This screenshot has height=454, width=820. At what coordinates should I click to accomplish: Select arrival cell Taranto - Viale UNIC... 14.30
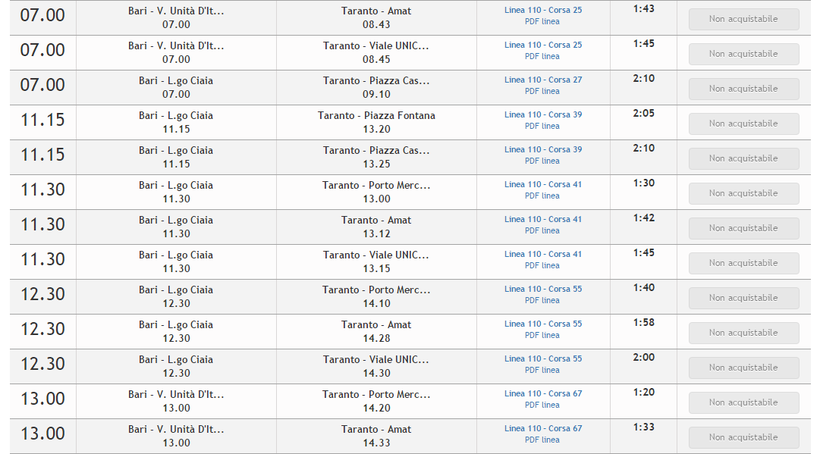point(377,366)
